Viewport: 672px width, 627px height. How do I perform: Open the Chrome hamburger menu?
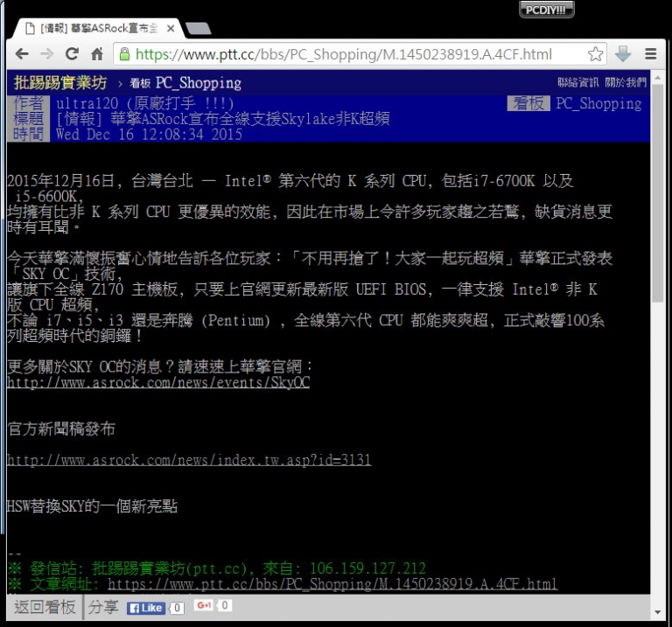(x=651, y=54)
